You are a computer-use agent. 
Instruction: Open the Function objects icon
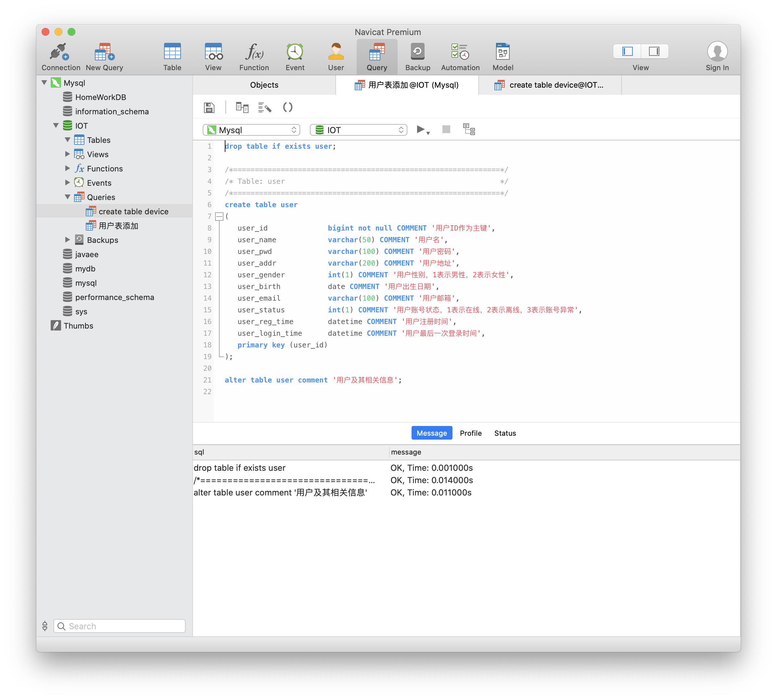pyautogui.click(x=254, y=56)
